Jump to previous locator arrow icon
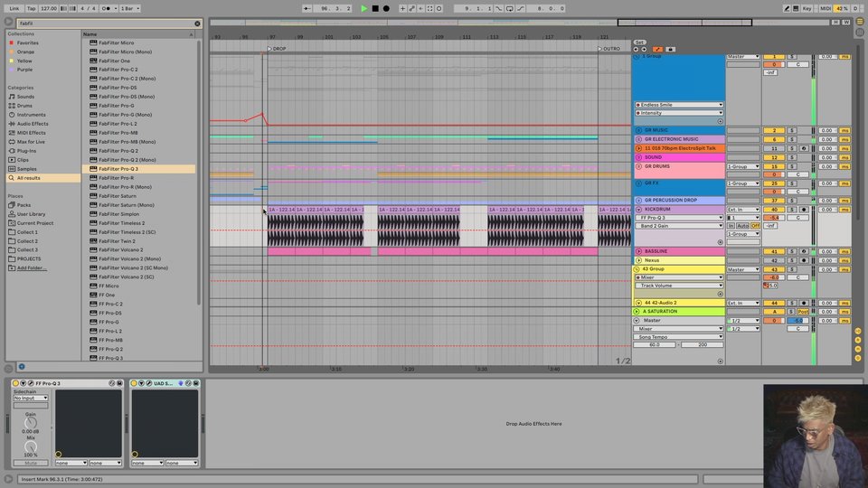 coord(636,49)
